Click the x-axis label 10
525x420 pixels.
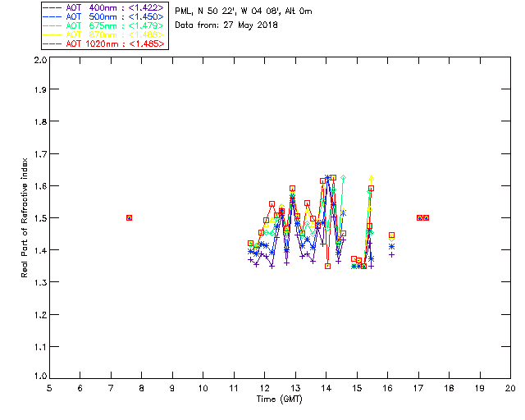[203, 388]
